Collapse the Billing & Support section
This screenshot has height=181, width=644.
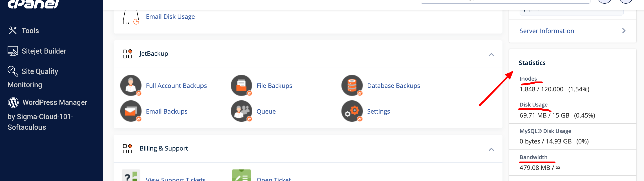point(491,149)
